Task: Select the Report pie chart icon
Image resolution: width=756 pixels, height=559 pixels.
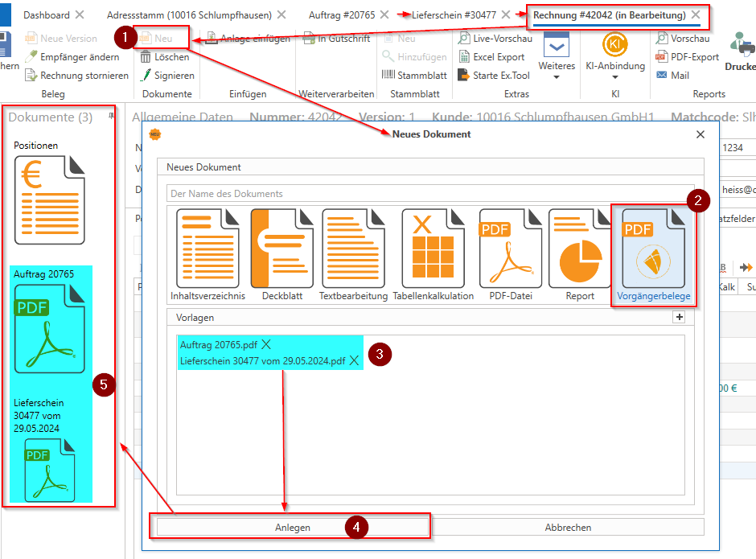Action: pyautogui.click(x=579, y=249)
